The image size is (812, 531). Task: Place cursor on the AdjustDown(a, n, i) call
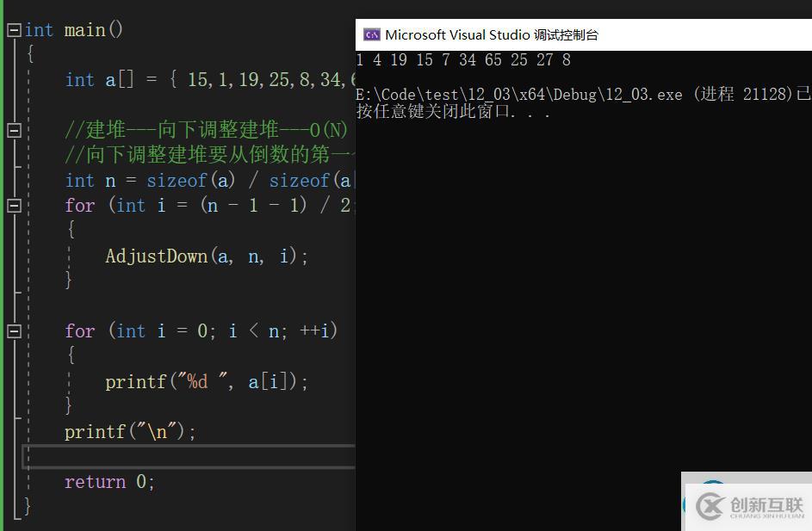click(x=206, y=256)
